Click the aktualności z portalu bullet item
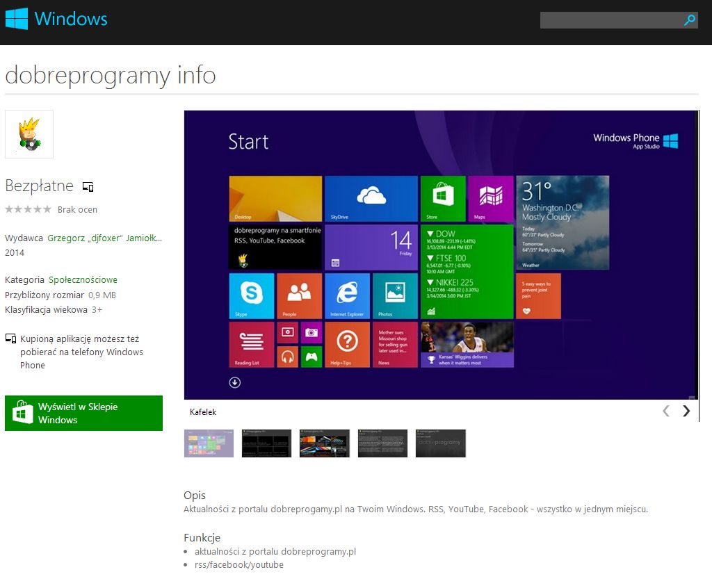The height and width of the screenshot is (588, 712). pos(275,551)
